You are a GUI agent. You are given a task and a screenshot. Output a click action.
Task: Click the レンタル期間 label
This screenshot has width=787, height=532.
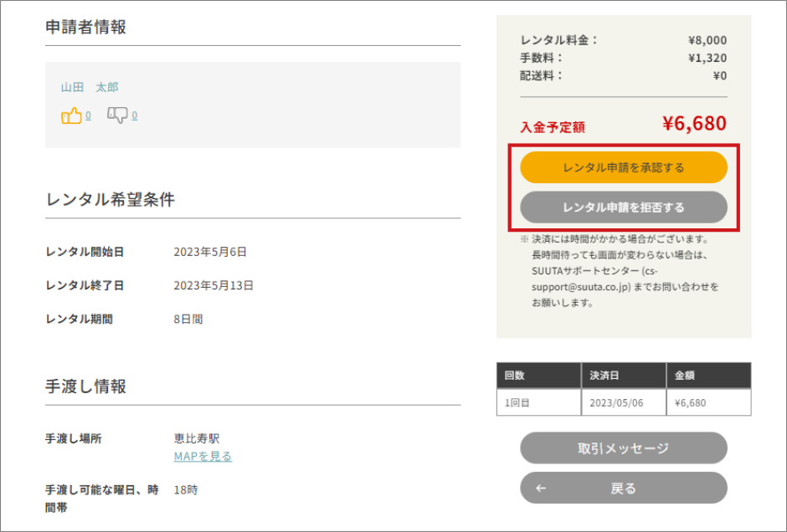[79, 319]
